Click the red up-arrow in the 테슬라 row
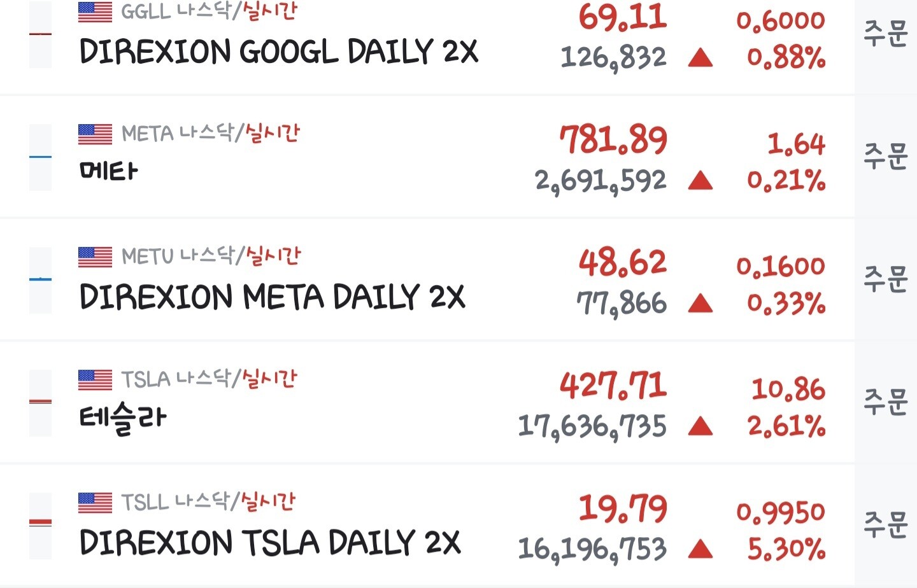Screen dimensions: 917x588 [x=700, y=426]
